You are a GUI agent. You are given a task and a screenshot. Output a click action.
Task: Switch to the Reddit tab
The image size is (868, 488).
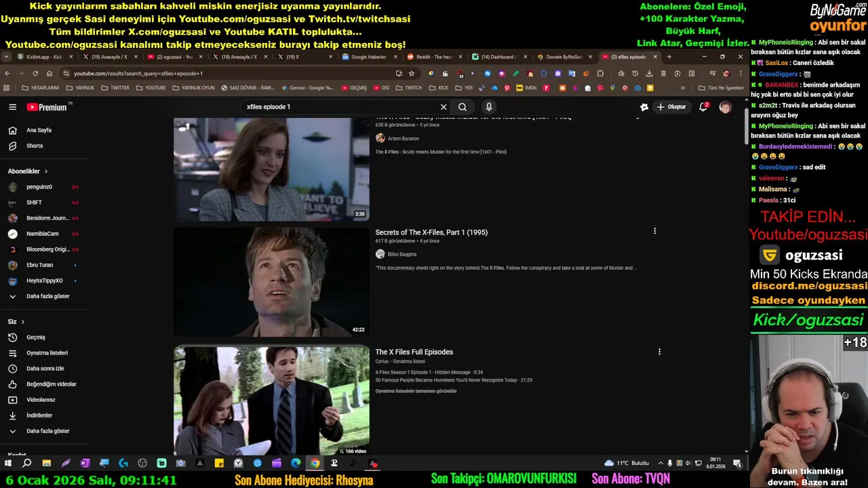click(x=433, y=57)
